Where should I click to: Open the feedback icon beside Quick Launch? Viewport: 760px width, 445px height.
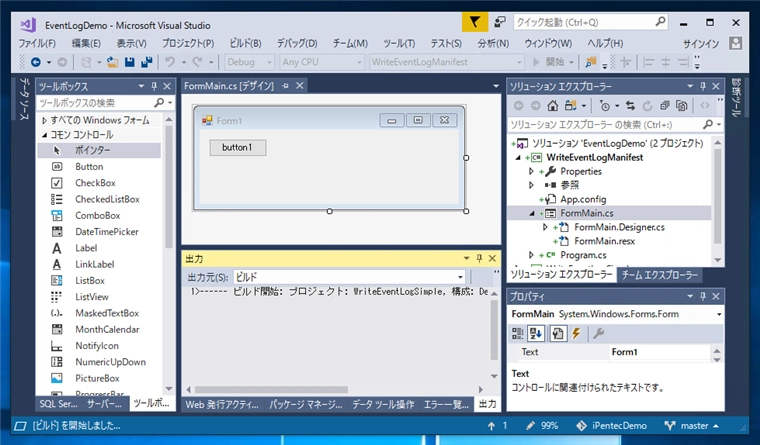pyautogui.click(x=499, y=22)
